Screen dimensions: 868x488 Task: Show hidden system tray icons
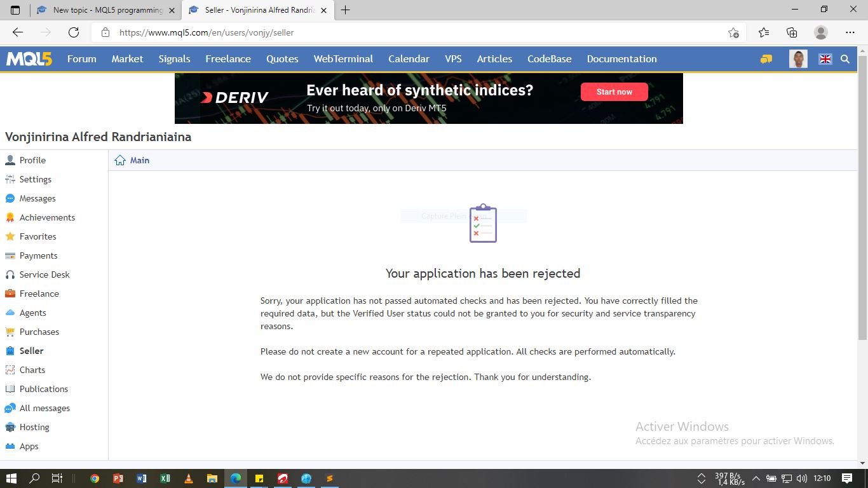pyautogui.click(x=756, y=478)
